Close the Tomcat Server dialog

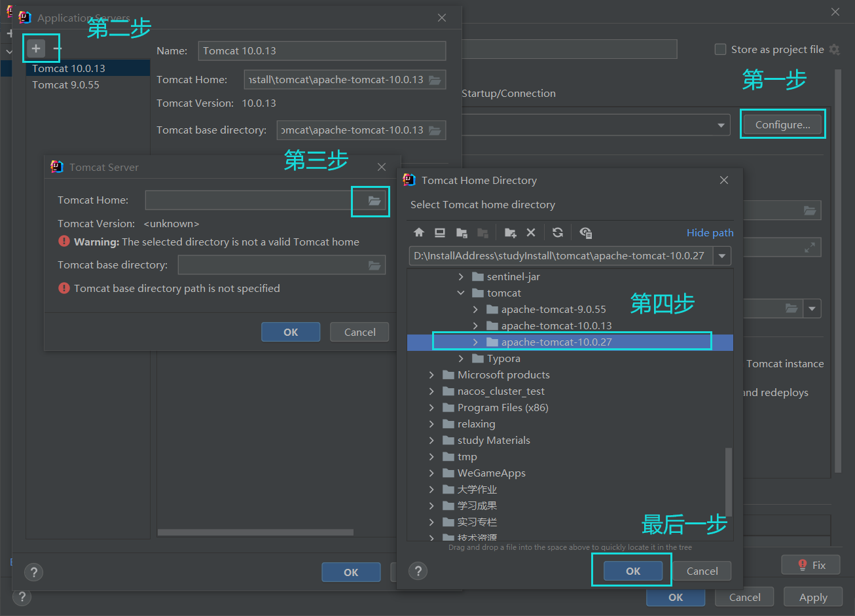(x=382, y=167)
